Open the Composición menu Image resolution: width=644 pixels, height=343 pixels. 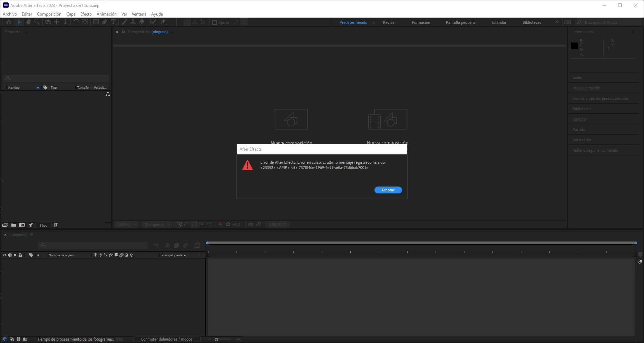[49, 14]
